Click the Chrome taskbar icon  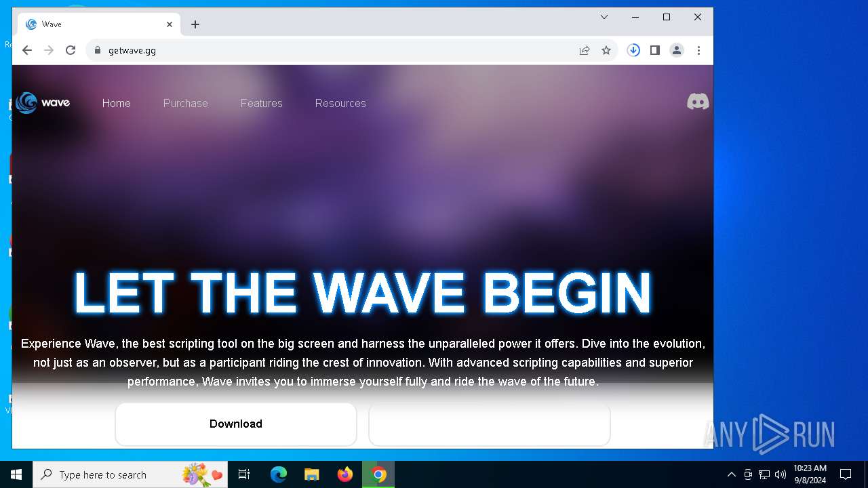(378, 474)
